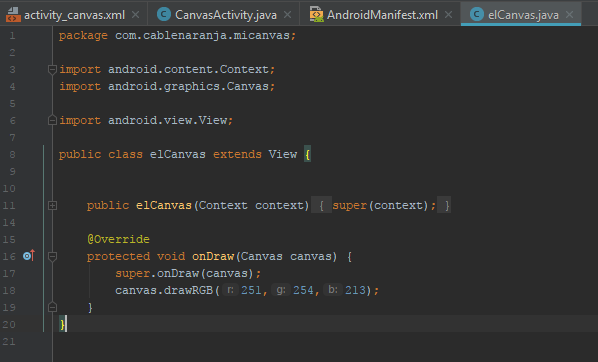
Task: Click the highlighted opening brace on line 8
Action: pos(307,154)
